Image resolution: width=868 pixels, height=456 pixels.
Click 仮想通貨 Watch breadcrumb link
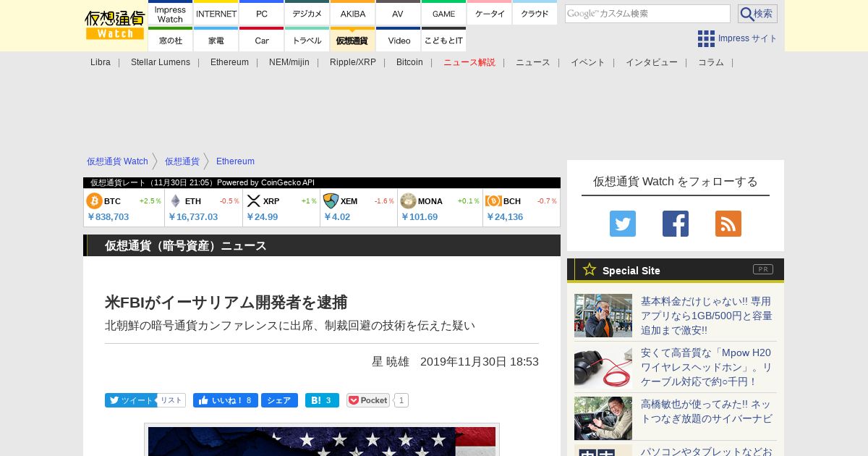pyautogui.click(x=117, y=161)
